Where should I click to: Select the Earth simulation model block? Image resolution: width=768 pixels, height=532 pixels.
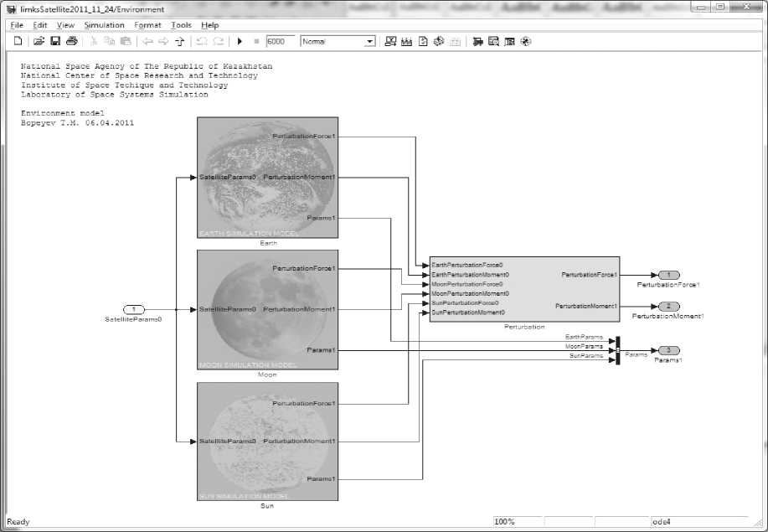267,178
